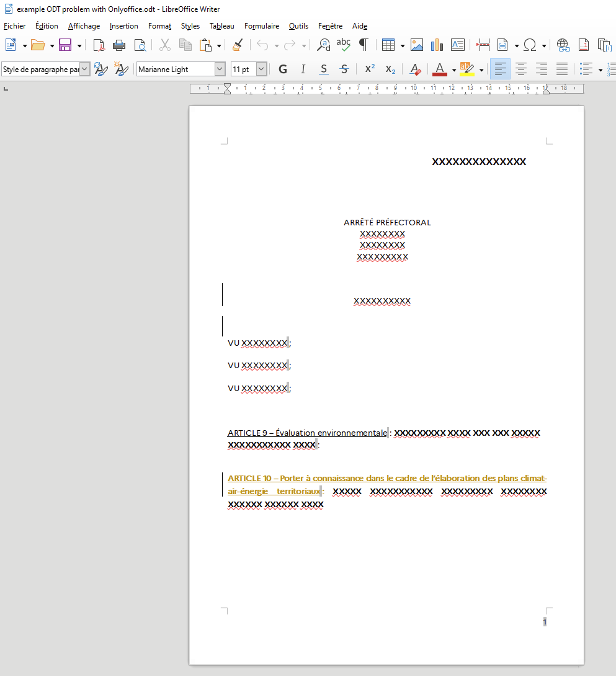Toggle bold formatting
The width and height of the screenshot is (616, 676).
pos(283,69)
